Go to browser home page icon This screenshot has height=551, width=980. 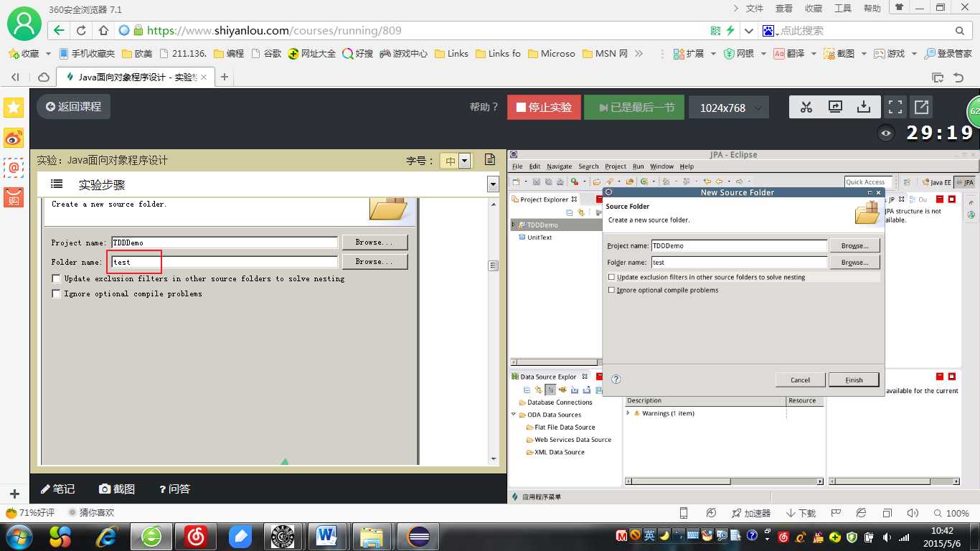103,31
